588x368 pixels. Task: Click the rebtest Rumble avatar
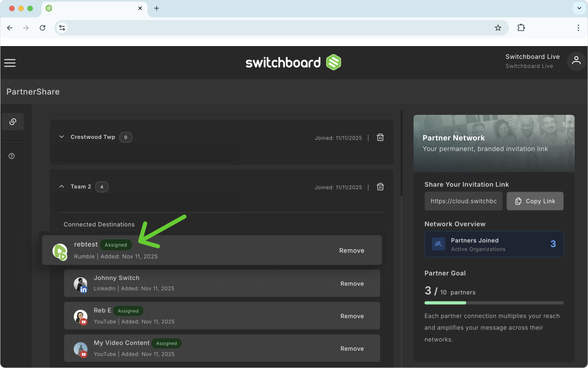click(x=60, y=251)
